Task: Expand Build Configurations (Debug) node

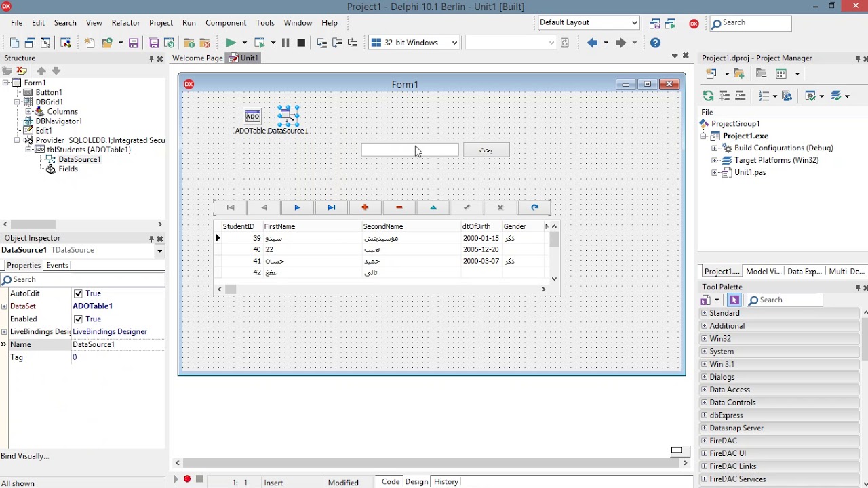Action: tap(714, 148)
